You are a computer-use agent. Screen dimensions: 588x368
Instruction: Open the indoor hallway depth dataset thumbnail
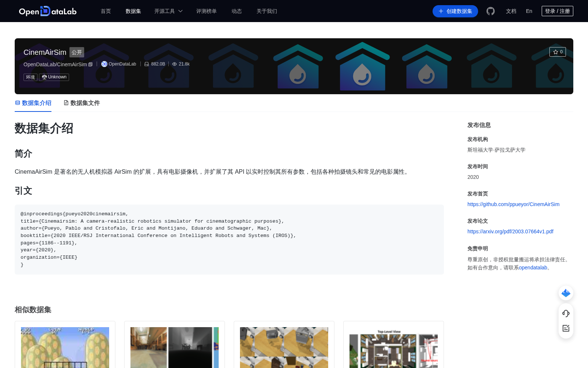pos(175,347)
